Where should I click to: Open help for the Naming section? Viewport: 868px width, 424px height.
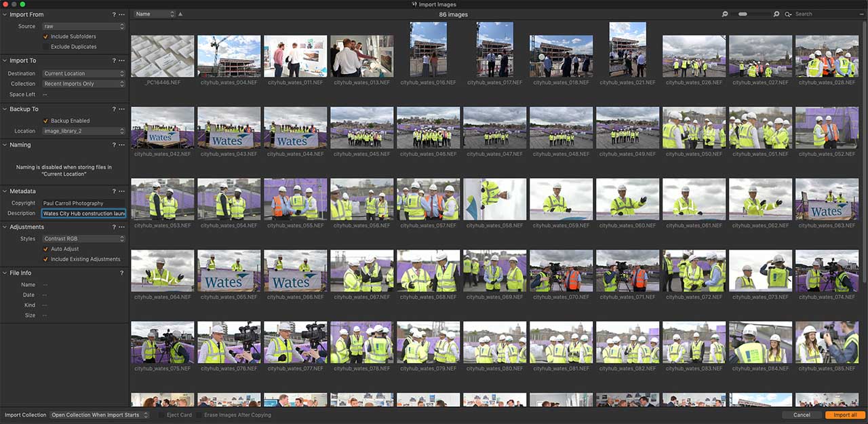[114, 144]
